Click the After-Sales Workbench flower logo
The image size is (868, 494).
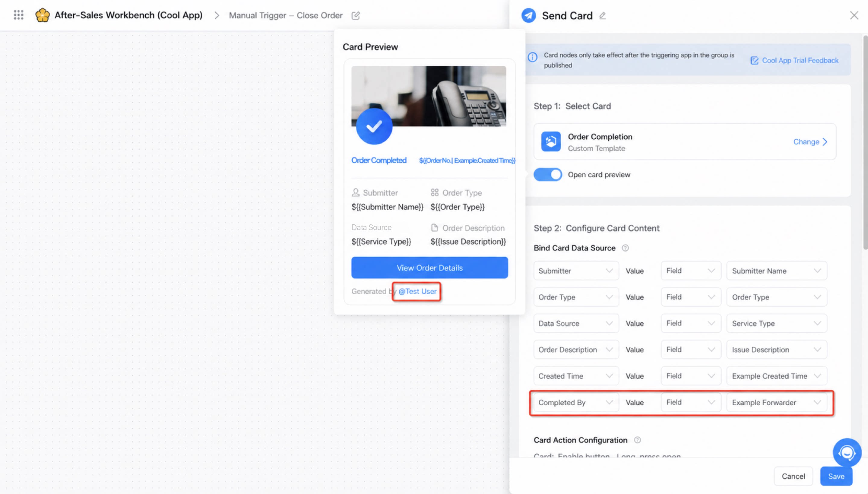pos(43,15)
